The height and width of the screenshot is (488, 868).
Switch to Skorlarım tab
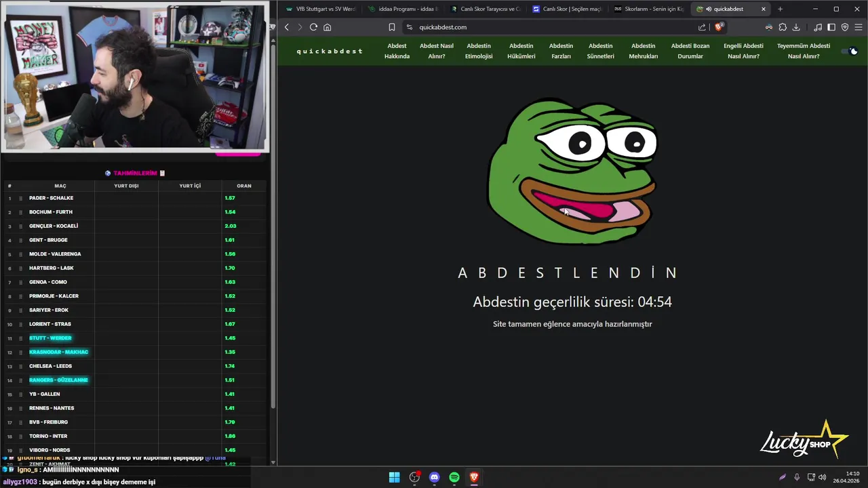click(650, 9)
